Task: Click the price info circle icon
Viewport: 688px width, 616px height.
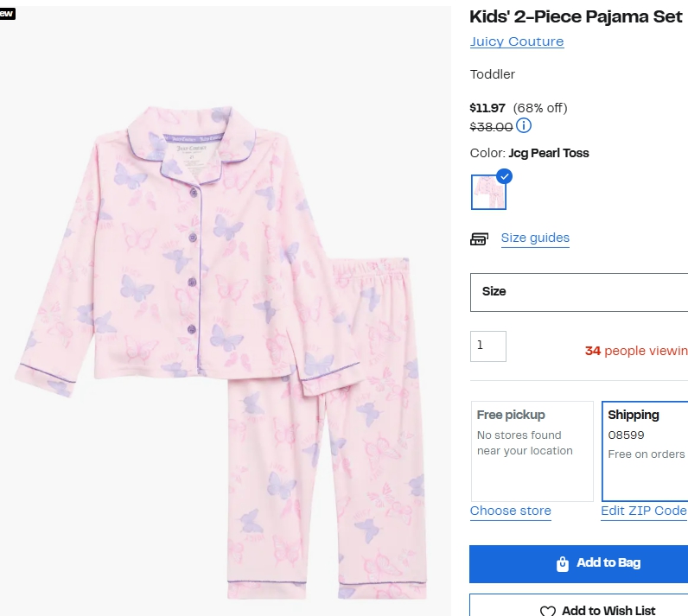Action: (524, 126)
